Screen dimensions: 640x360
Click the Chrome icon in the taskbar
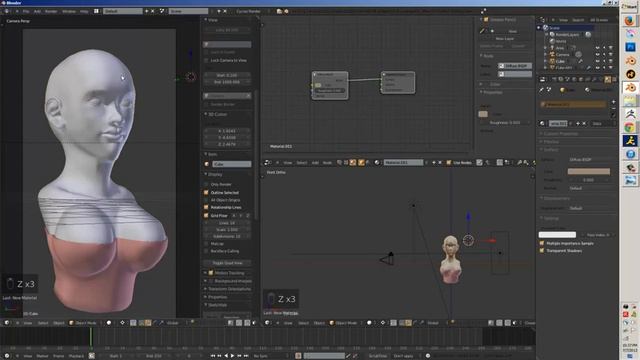coord(630,127)
